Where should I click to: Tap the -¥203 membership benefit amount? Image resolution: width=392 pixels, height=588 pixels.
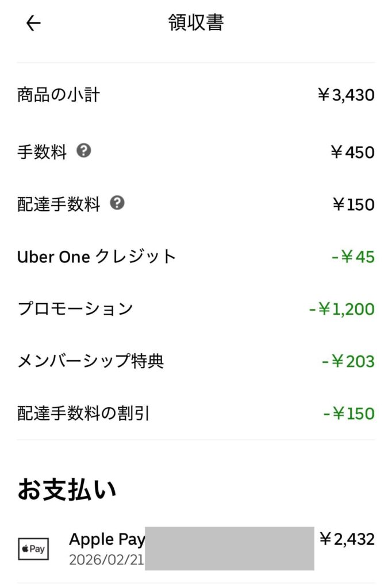pyautogui.click(x=348, y=362)
